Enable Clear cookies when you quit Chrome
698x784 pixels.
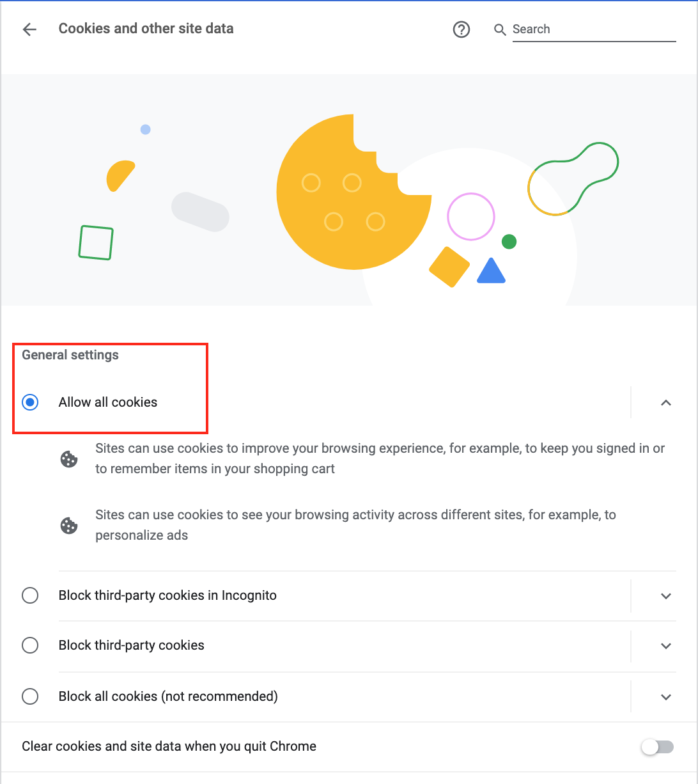tap(658, 746)
